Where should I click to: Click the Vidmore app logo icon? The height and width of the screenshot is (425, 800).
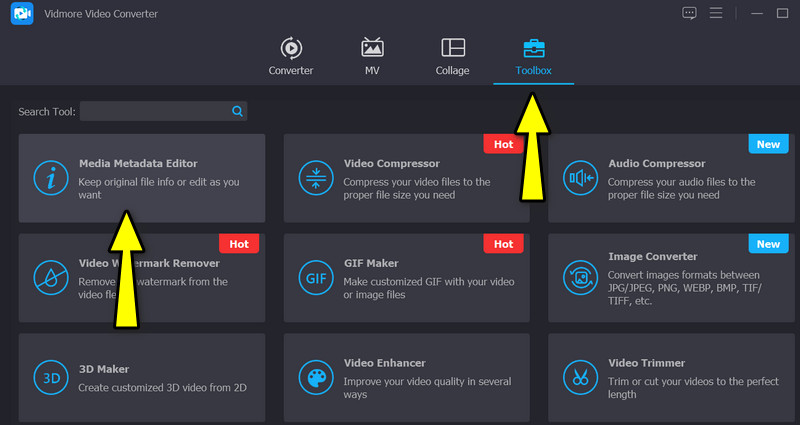pyautogui.click(x=25, y=14)
